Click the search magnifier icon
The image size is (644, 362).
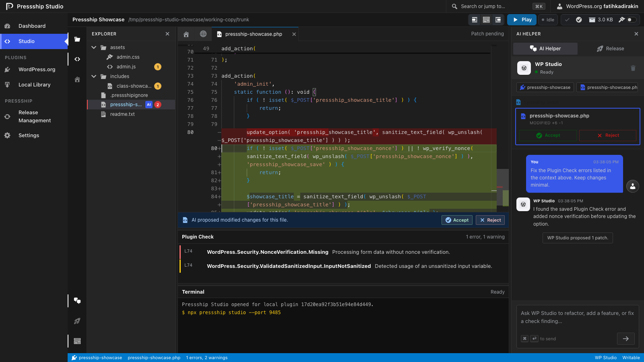pyautogui.click(x=454, y=6)
